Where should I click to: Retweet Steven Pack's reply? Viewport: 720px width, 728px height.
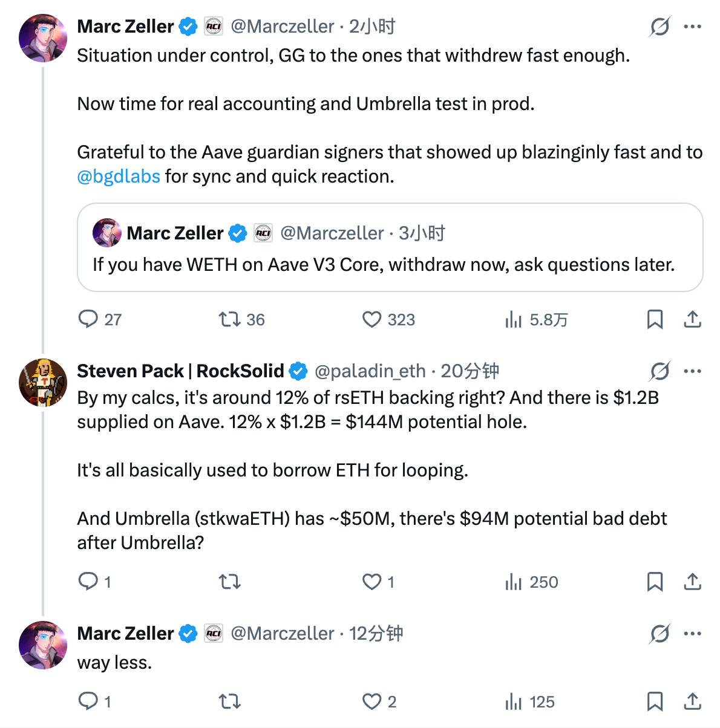[229, 582]
